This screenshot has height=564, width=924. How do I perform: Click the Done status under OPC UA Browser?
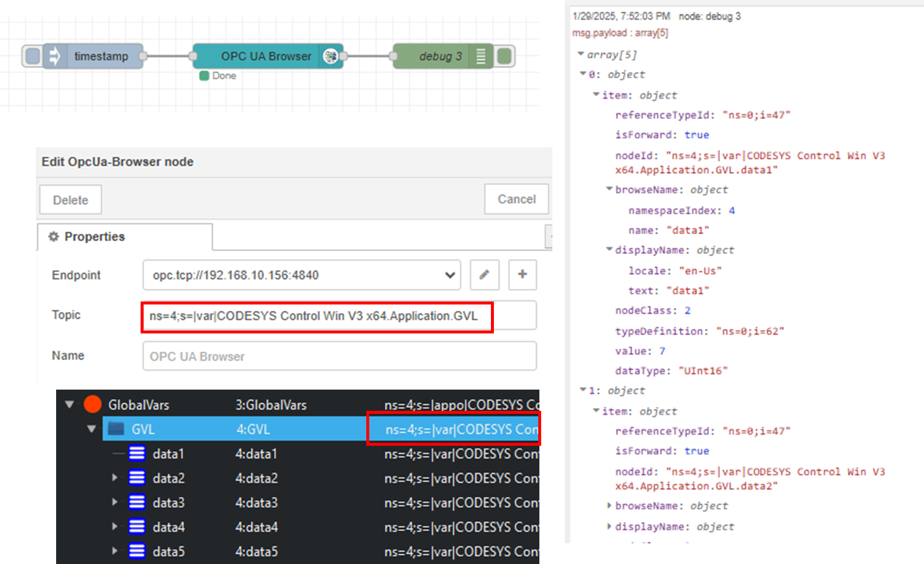tap(218, 76)
